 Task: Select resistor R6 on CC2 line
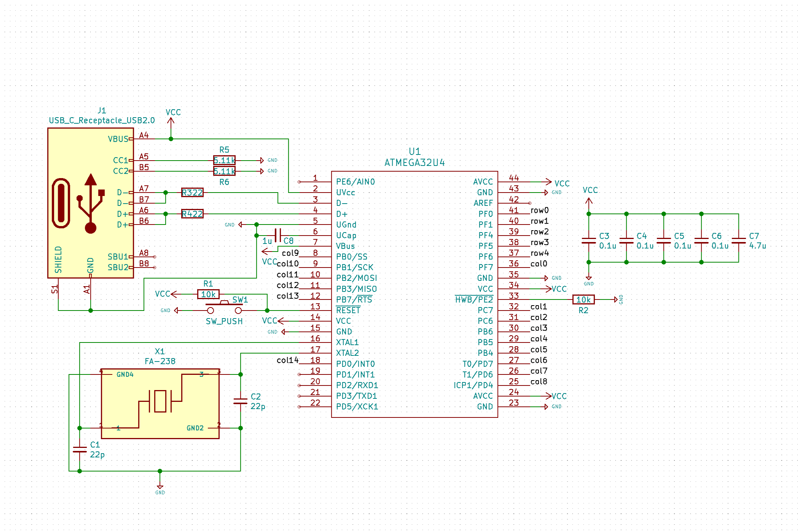coord(224,171)
